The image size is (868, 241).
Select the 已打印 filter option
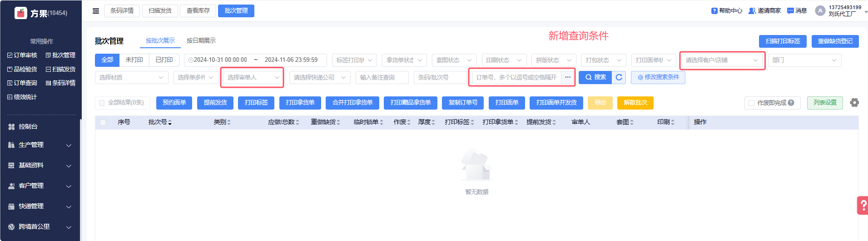164,60
